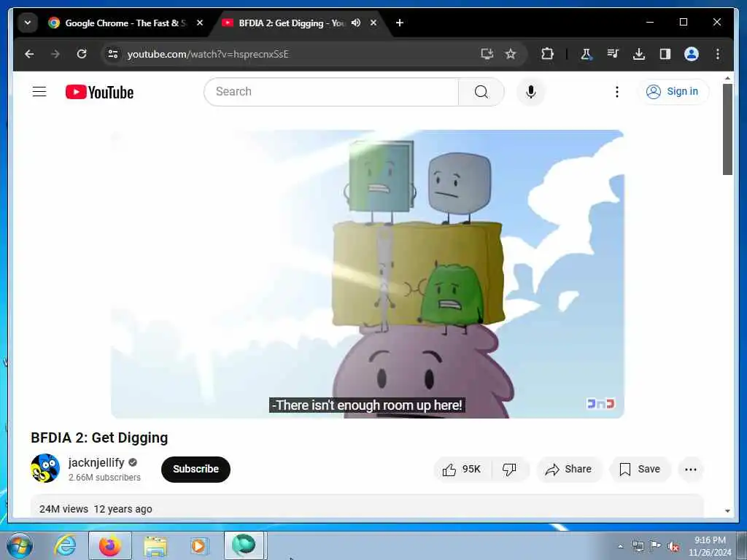The width and height of the screenshot is (747, 560).
Task: Go back to the previous page
Action: 29,54
